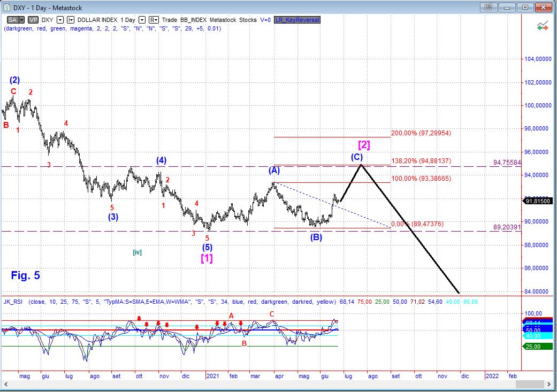
Task: Select the current price tag 91,81500
Action: pyautogui.click(x=538, y=201)
